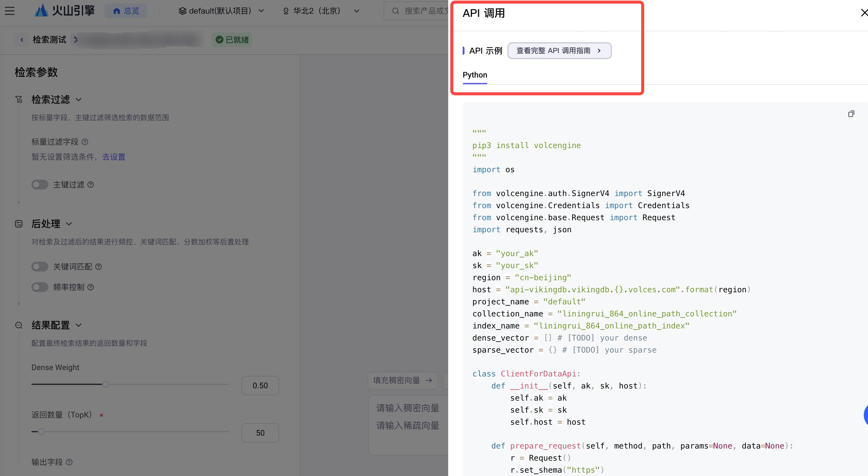Viewport: 868px width, 476px height.
Task: Click help icon next to 标量过滤字段
Action: 85,142
